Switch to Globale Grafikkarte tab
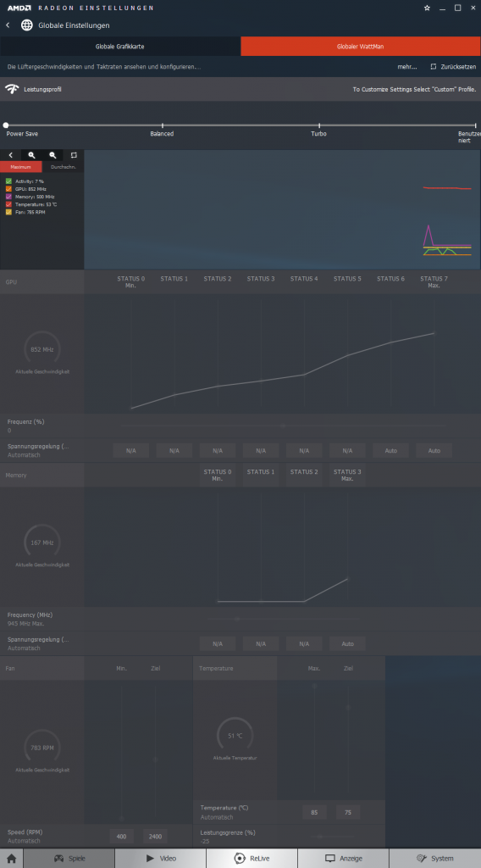This screenshot has width=481, height=868. click(120, 47)
